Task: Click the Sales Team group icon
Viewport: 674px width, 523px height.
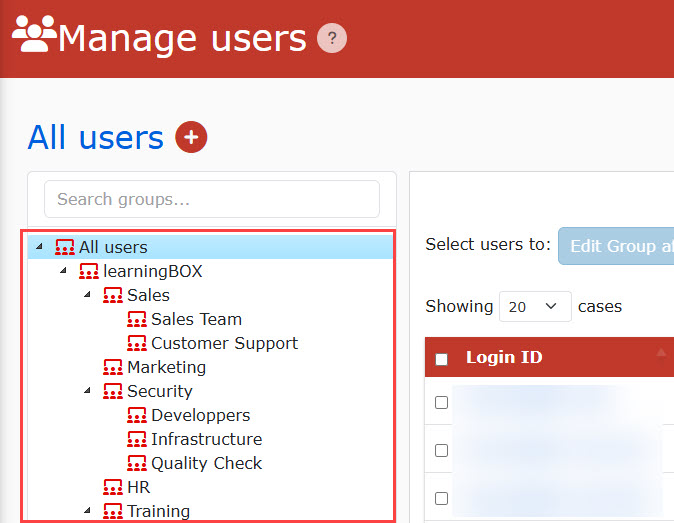Action: pos(137,320)
